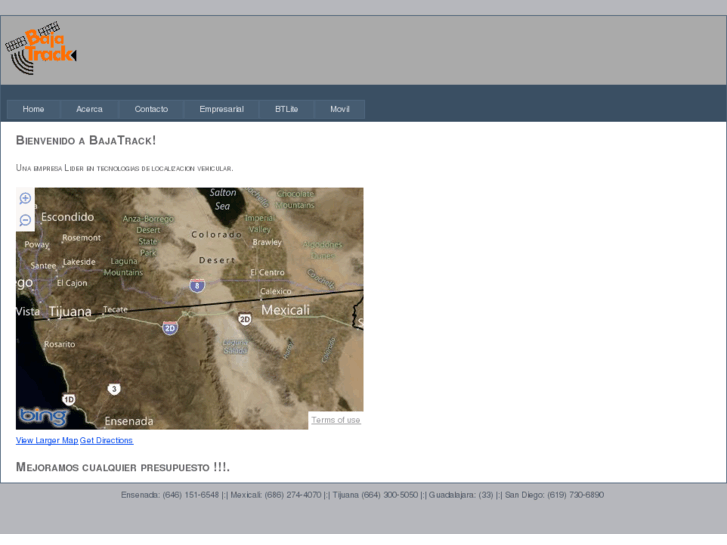Open the Home menu tab
727x545 pixels.
coord(34,109)
